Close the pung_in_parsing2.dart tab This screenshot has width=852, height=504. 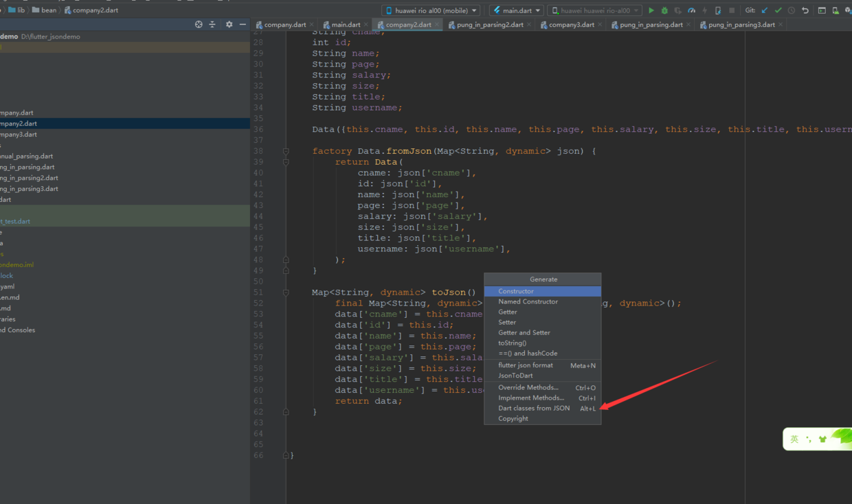pos(529,25)
